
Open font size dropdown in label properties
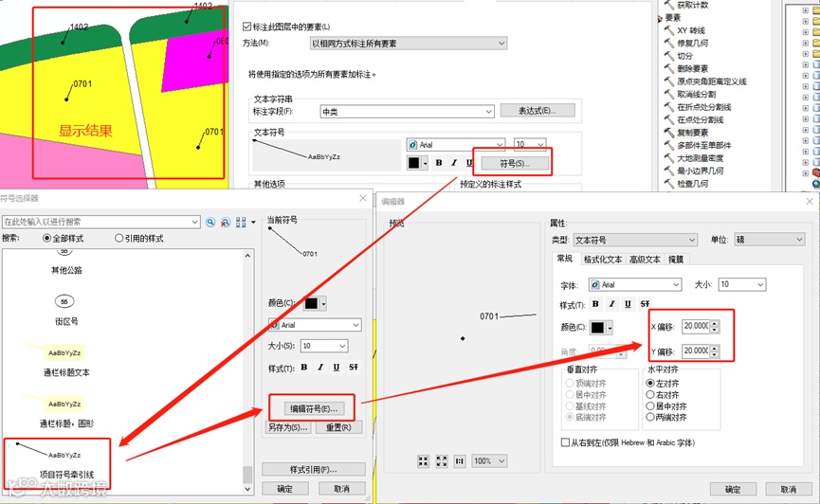(x=530, y=144)
